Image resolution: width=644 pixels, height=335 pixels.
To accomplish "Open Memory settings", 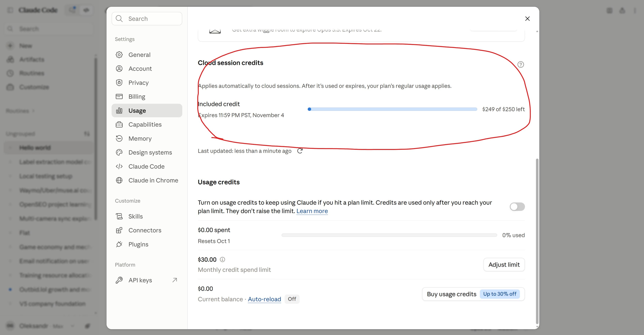I will coord(147,138).
